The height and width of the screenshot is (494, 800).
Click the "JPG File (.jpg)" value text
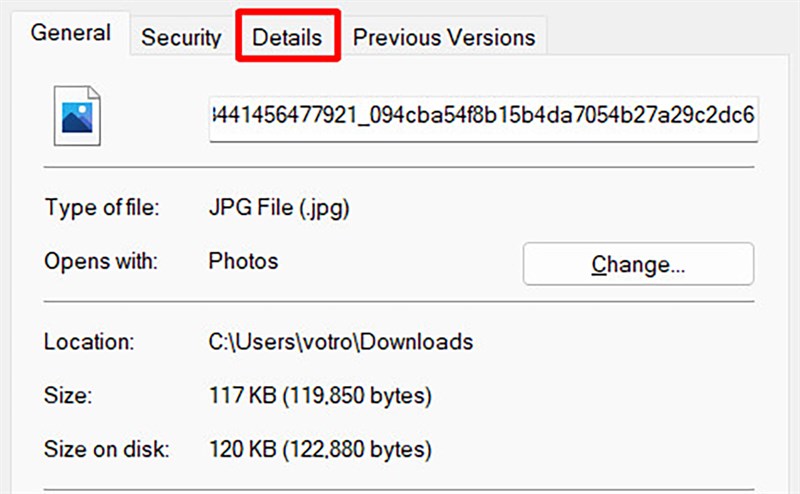click(279, 209)
